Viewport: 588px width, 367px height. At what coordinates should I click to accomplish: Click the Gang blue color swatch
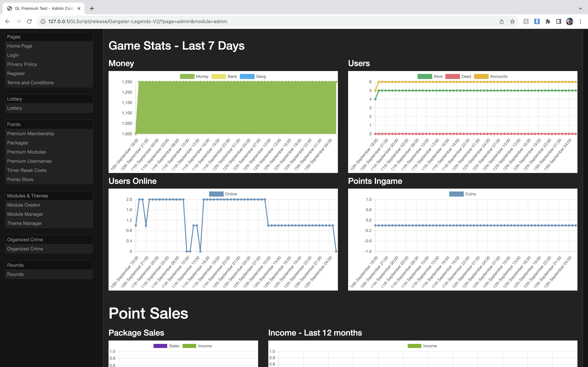coord(247,76)
